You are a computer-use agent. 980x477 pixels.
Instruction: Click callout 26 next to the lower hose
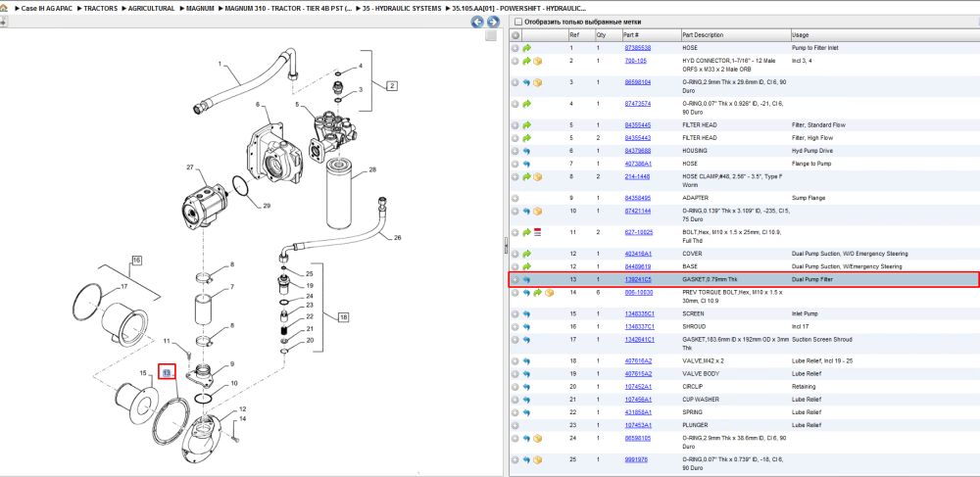pyautogui.click(x=398, y=237)
